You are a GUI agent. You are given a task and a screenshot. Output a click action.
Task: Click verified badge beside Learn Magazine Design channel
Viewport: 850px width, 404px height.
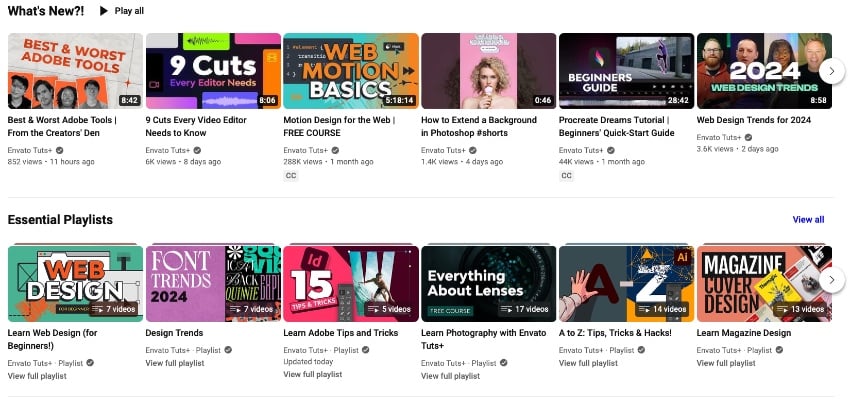779,350
